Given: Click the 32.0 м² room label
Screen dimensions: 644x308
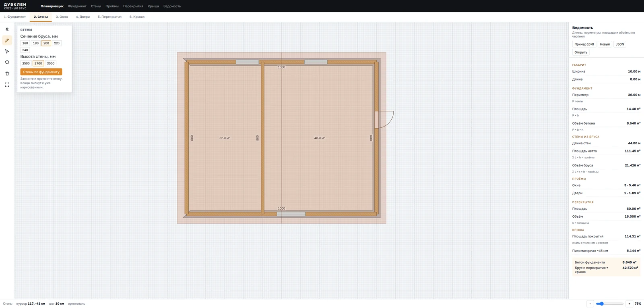Looking at the screenshot, I should click(225, 138).
